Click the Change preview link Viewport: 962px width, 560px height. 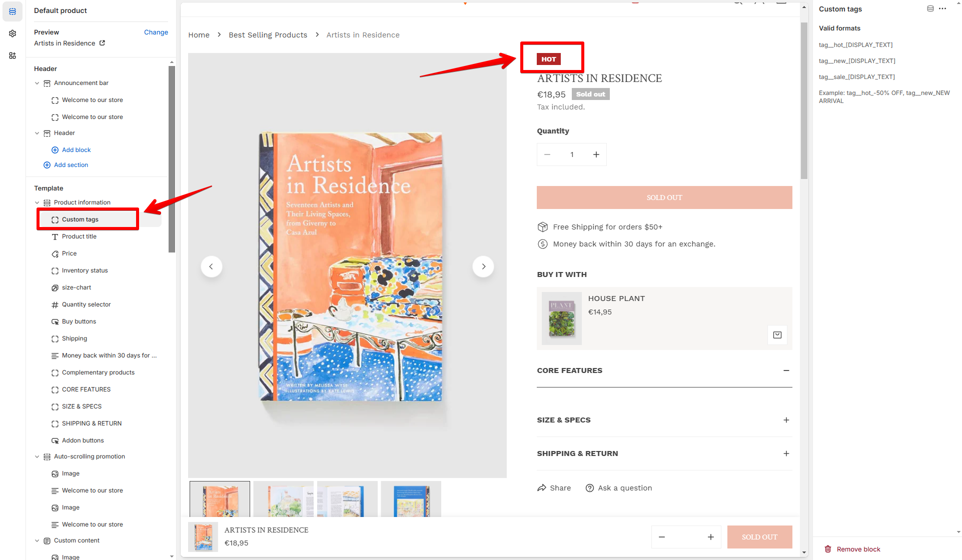coord(156,32)
